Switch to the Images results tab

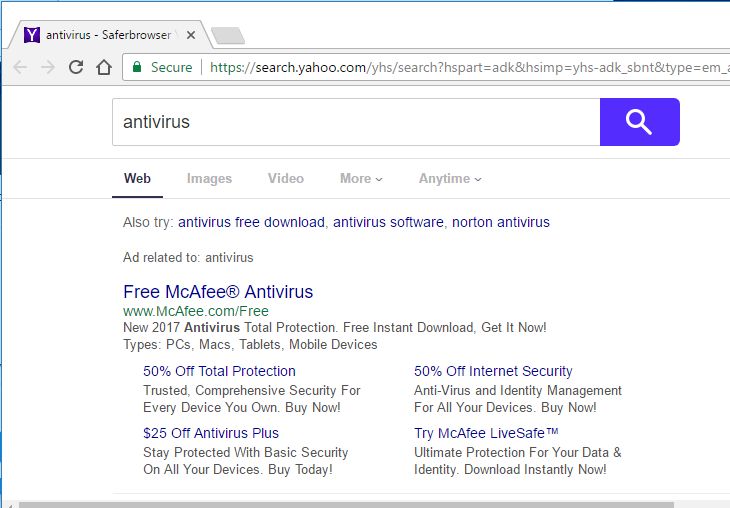pyautogui.click(x=209, y=178)
